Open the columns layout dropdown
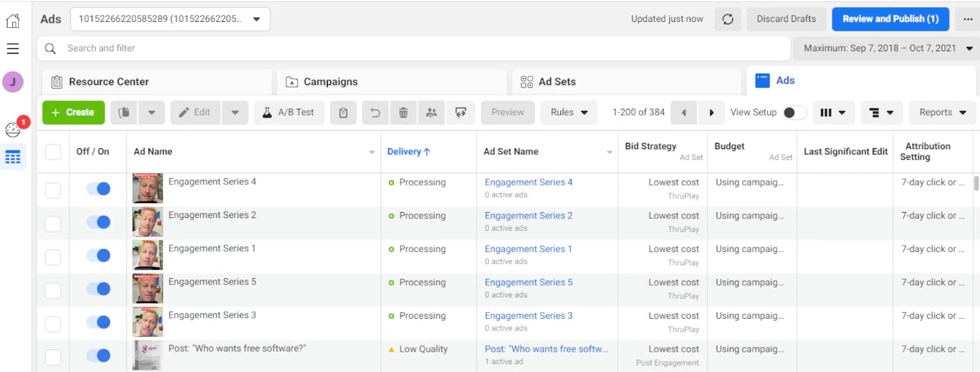980x372 pixels. 833,112
